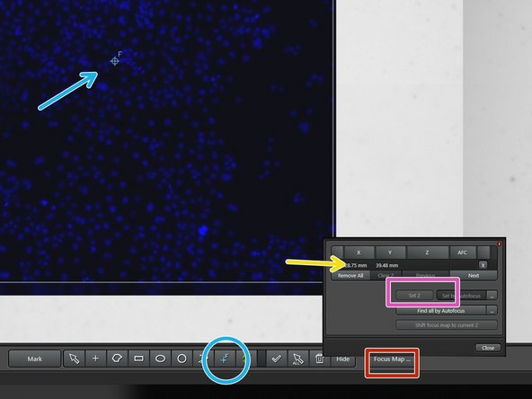Click the select all arrow icon
The image size is (532, 399).
pos(297,359)
